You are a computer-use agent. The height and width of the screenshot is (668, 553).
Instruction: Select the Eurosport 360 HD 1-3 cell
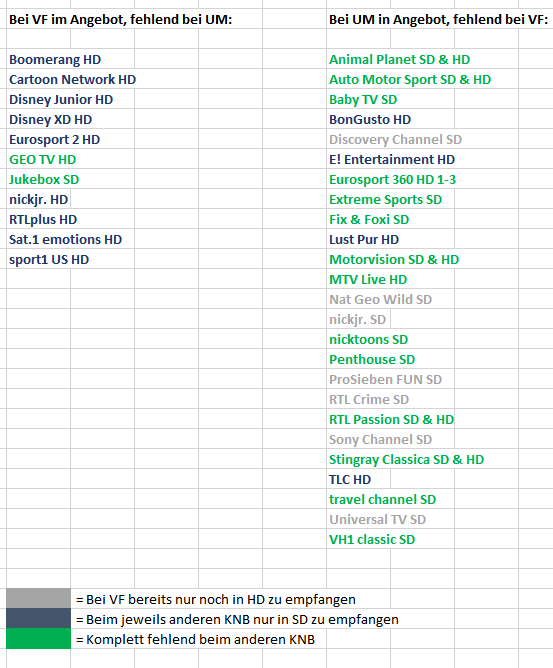[392, 180]
